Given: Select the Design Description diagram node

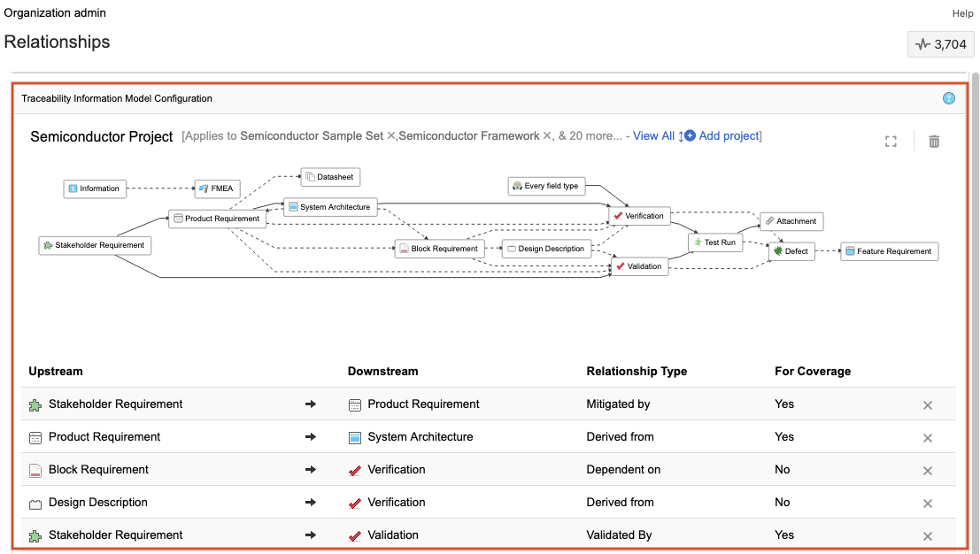Looking at the screenshot, I should click(546, 249).
